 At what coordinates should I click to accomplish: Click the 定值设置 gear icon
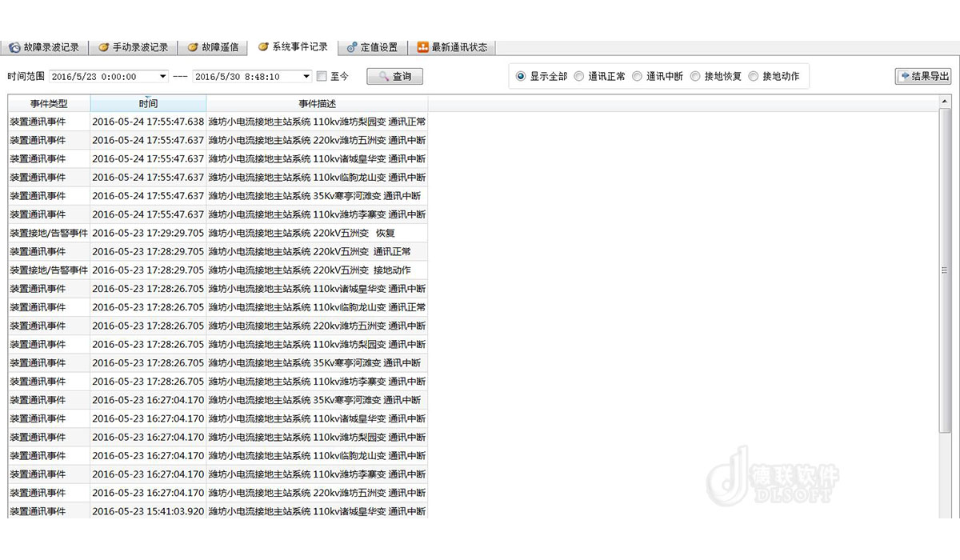click(x=352, y=47)
